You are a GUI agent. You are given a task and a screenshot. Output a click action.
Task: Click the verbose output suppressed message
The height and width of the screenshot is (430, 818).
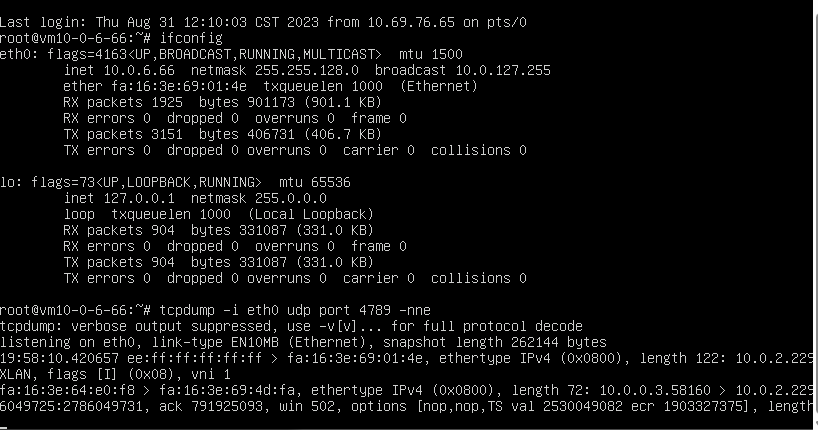163,326
